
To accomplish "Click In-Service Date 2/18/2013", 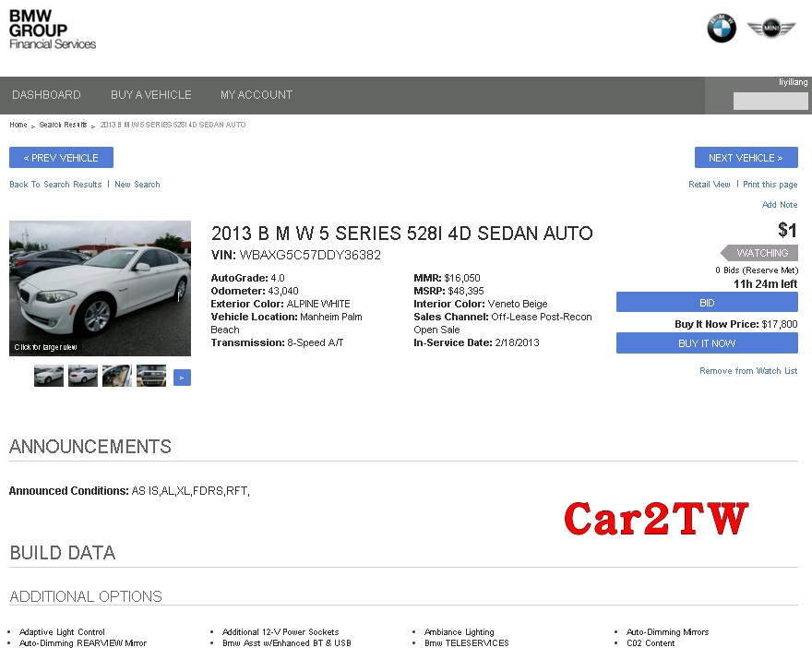I will tap(476, 342).
